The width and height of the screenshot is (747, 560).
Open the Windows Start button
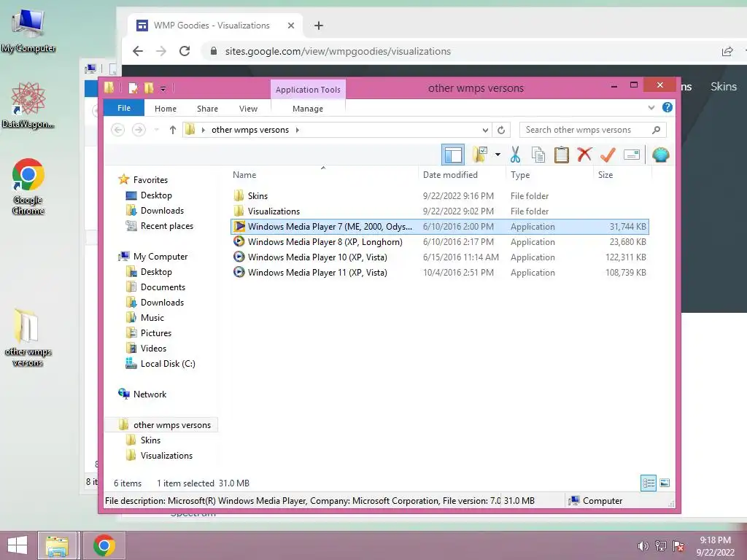pos(18,545)
